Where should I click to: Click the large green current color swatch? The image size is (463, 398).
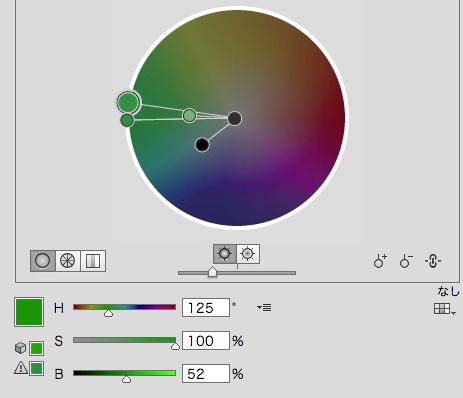pos(29,312)
